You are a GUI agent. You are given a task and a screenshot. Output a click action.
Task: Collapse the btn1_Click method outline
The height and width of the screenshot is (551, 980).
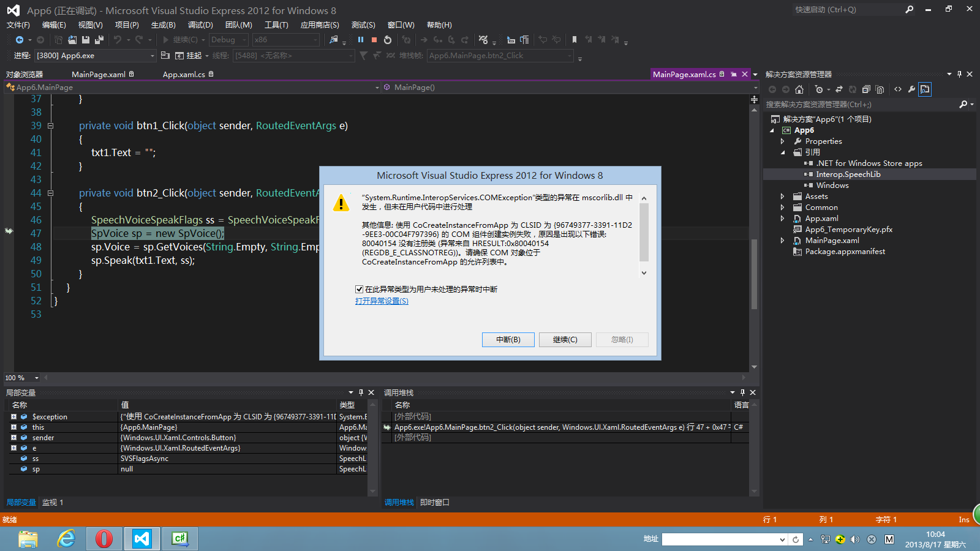tap(50, 126)
